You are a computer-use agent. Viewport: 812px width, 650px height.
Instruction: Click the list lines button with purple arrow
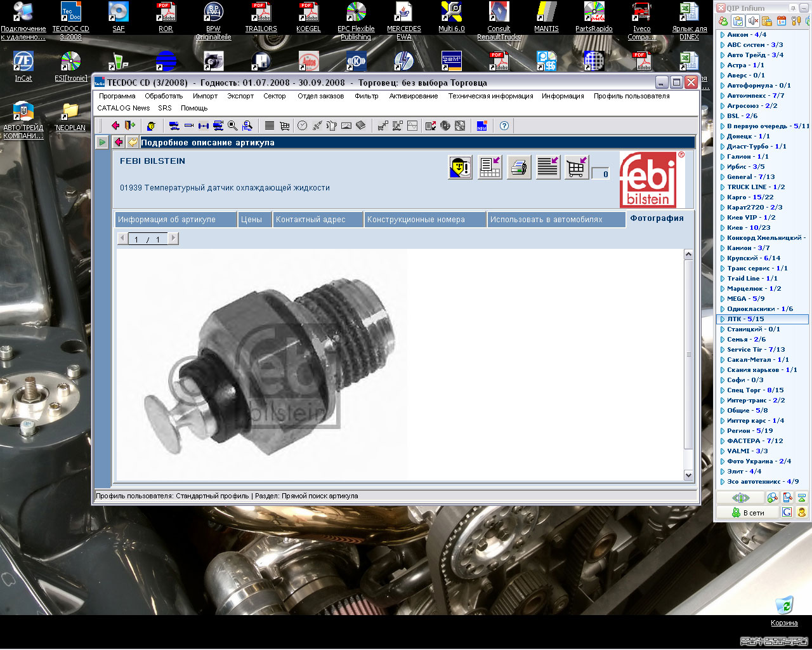548,167
